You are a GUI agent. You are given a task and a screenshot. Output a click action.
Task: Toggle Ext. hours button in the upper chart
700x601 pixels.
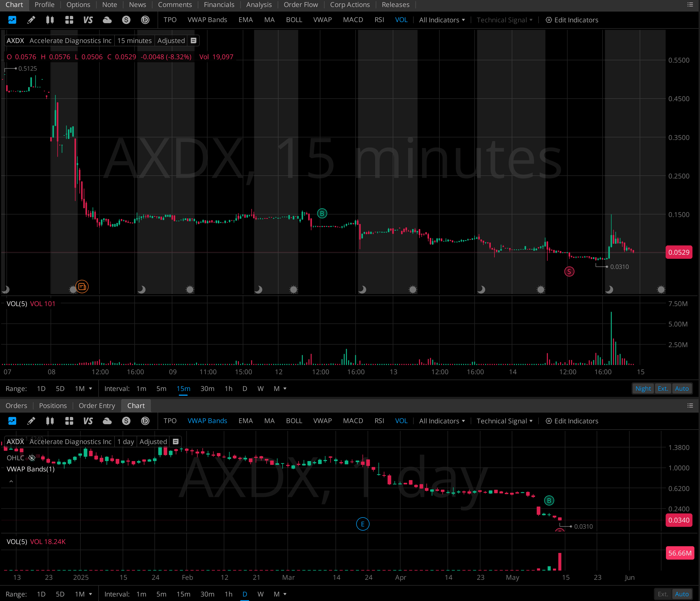click(x=663, y=388)
